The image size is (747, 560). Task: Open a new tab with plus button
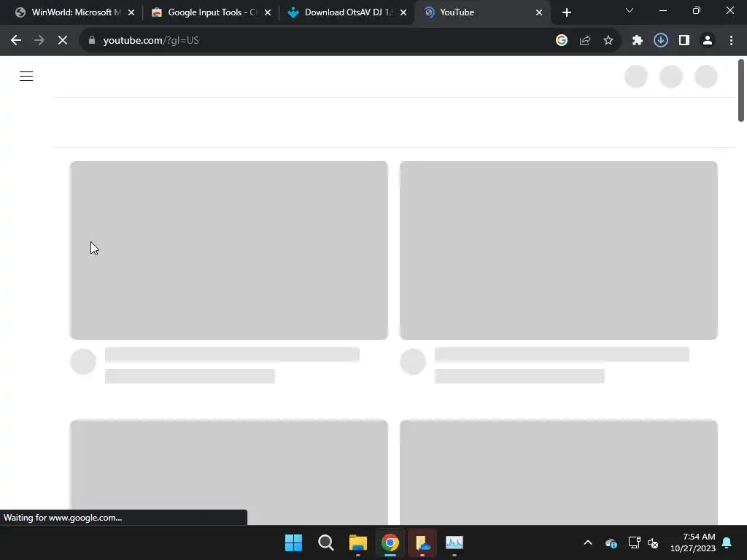566,12
